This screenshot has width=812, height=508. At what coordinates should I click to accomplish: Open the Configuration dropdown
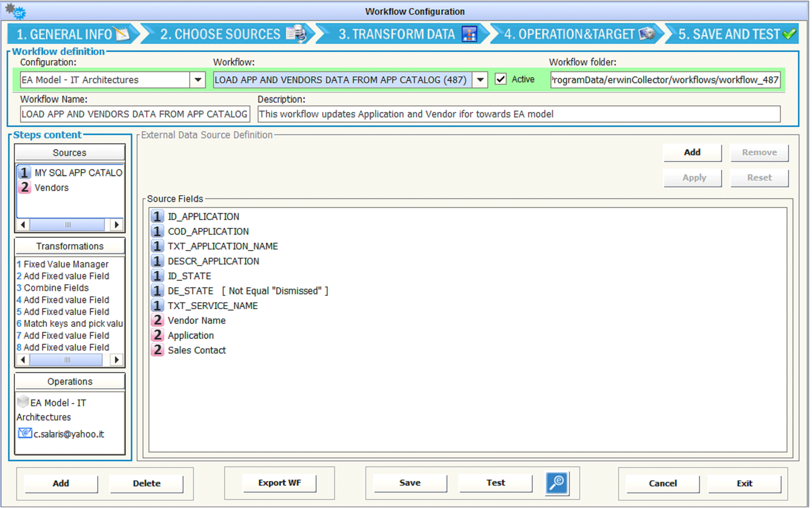click(x=198, y=80)
